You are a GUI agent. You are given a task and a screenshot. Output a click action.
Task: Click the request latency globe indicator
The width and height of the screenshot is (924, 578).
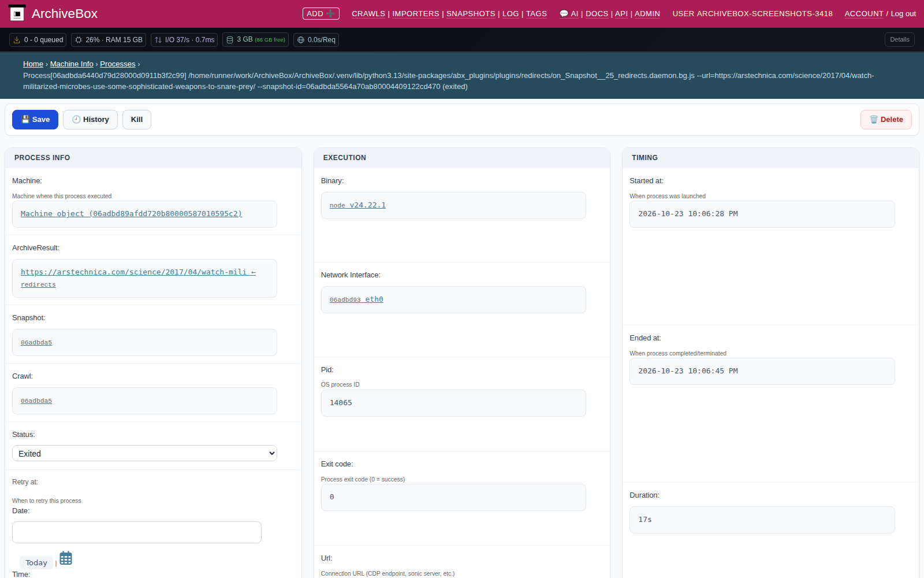coord(316,40)
